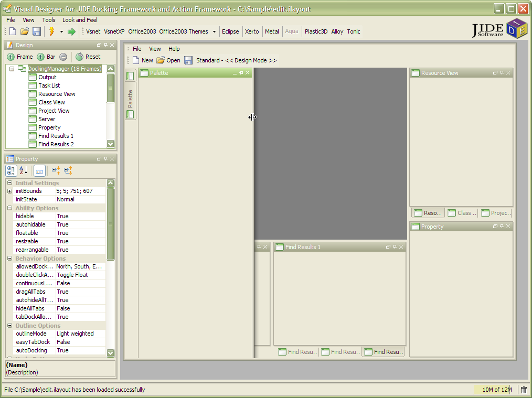
Task: Collapse the Initial Settings category
Action: coord(10,183)
